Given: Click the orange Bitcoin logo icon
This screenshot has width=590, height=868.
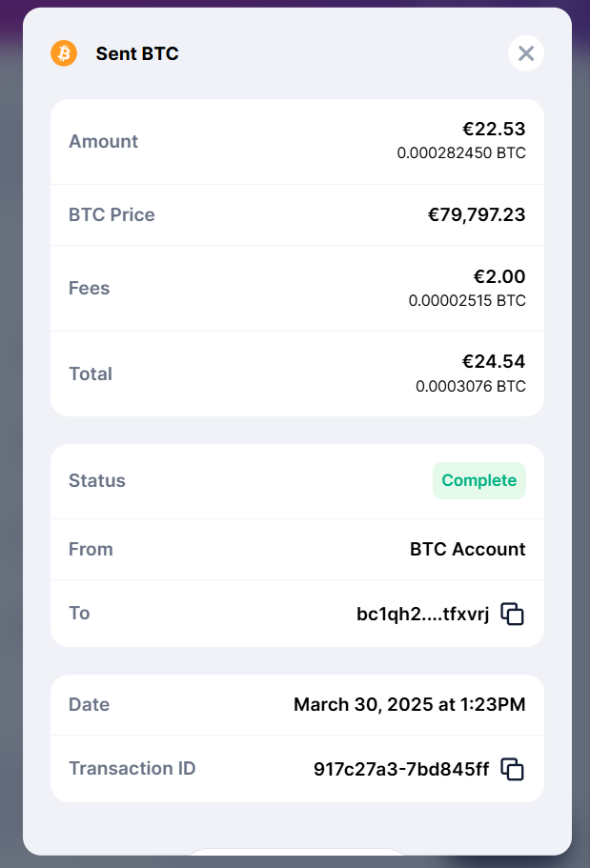Looking at the screenshot, I should [x=64, y=53].
